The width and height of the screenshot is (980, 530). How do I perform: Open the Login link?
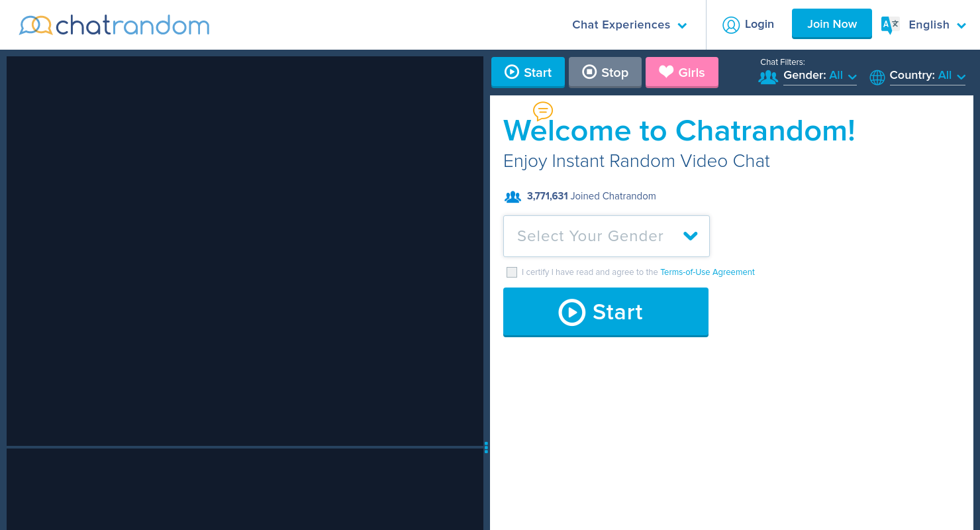pyautogui.click(x=759, y=25)
